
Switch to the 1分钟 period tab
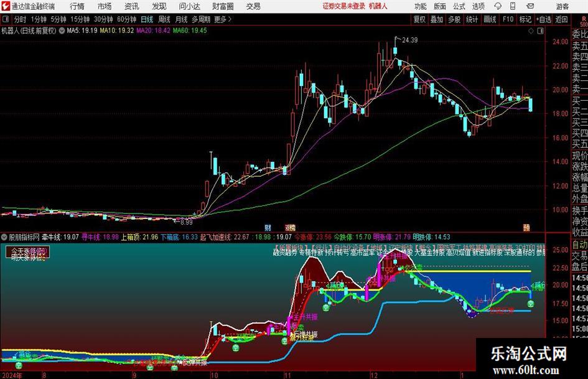click(39, 19)
